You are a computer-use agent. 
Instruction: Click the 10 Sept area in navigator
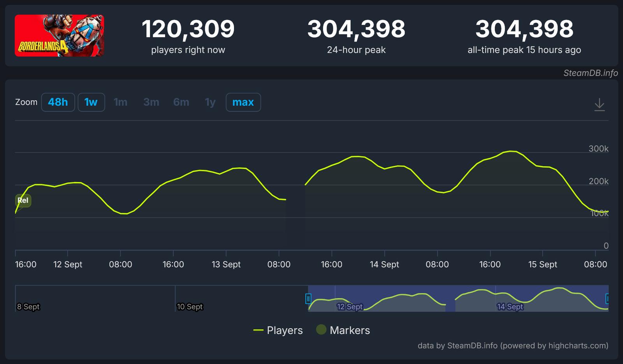coord(190,306)
